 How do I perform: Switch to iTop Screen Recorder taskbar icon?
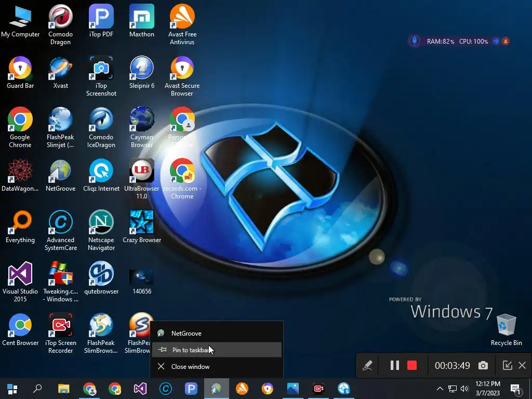pos(318,389)
